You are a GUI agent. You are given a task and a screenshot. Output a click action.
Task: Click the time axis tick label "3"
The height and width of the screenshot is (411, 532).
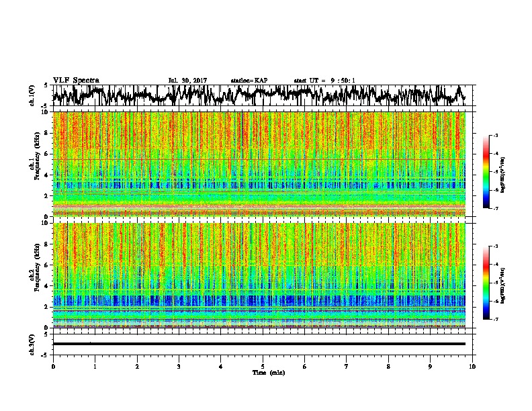(179, 367)
